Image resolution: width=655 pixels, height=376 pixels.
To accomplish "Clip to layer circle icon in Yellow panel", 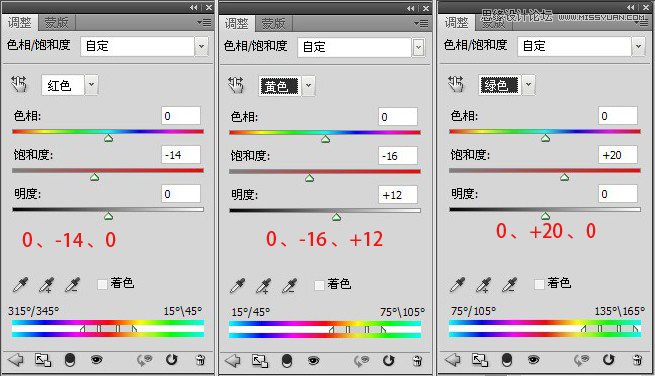I will tap(287, 361).
